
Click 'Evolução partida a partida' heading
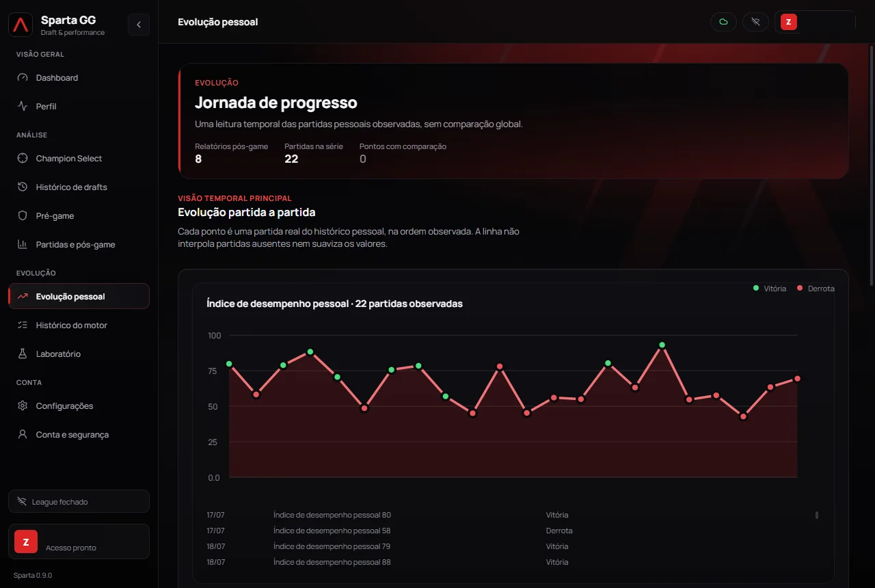pyautogui.click(x=247, y=213)
